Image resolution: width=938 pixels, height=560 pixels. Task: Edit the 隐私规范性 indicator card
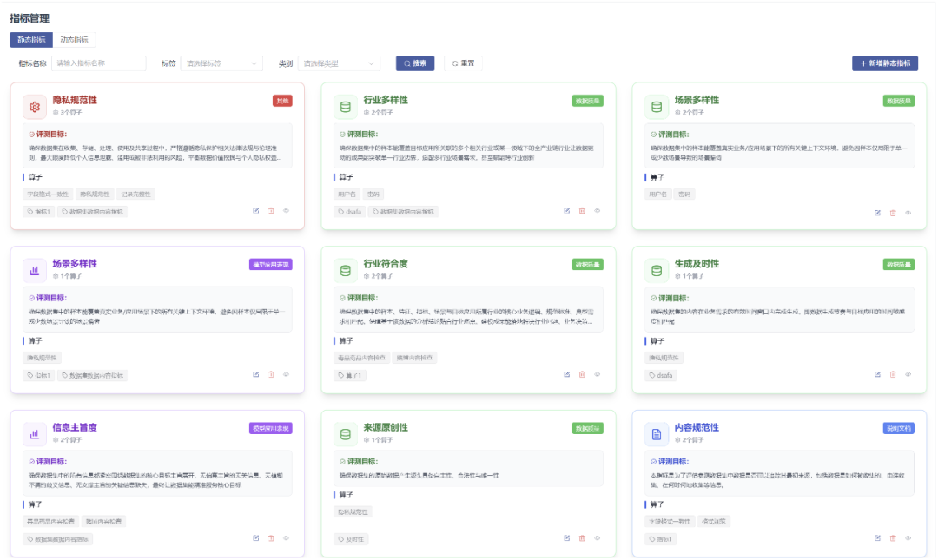click(255, 211)
